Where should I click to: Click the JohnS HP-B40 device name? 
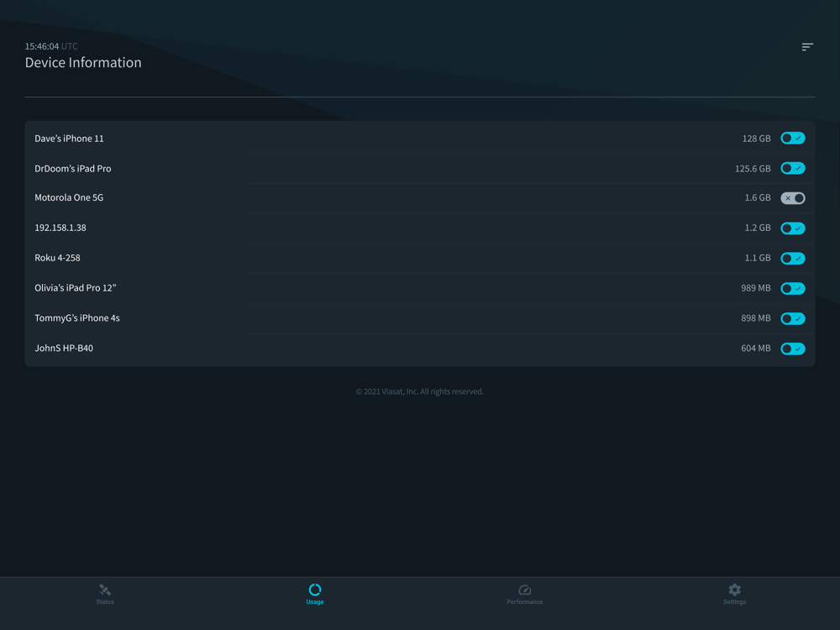(64, 349)
